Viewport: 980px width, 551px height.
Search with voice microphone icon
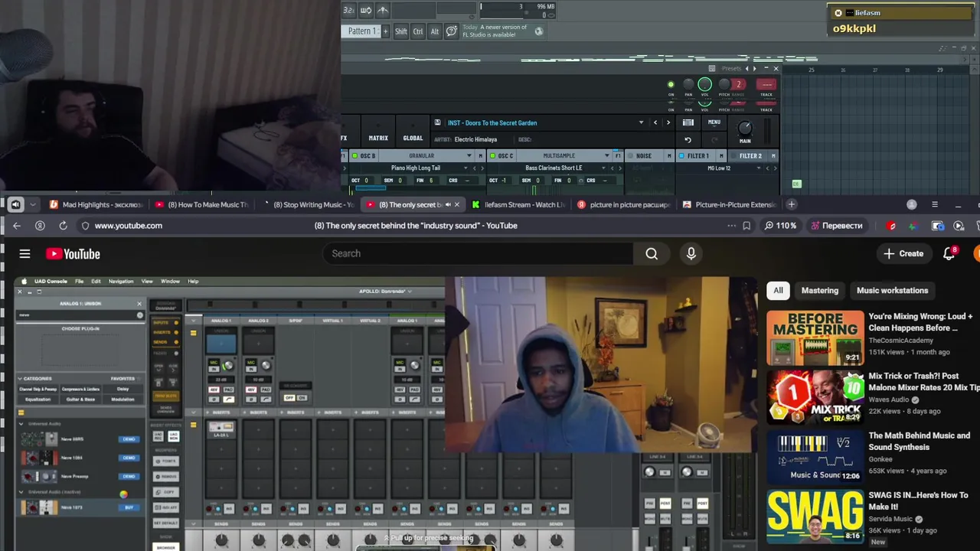coord(691,253)
